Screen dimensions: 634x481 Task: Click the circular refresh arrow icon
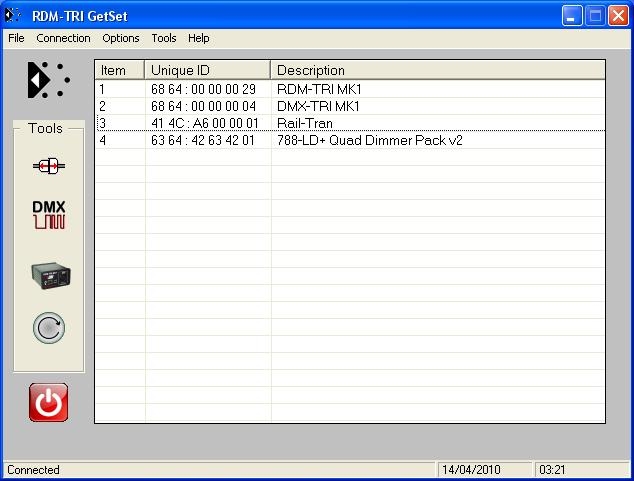click(x=49, y=328)
